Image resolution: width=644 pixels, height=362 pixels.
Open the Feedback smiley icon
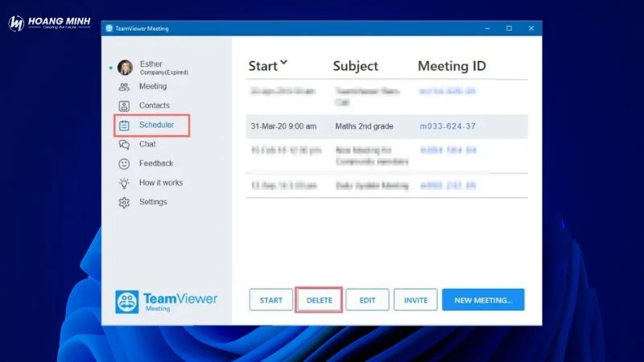click(x=124, y=164)
